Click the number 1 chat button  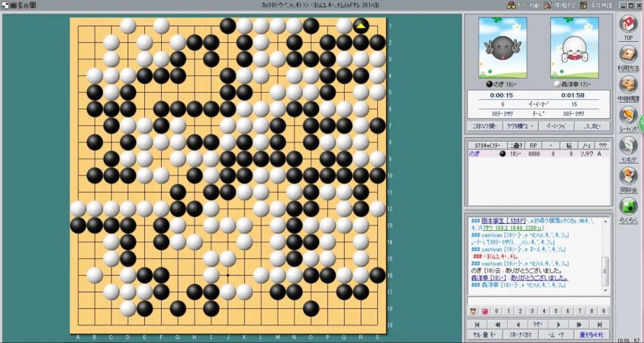(509, 311)
